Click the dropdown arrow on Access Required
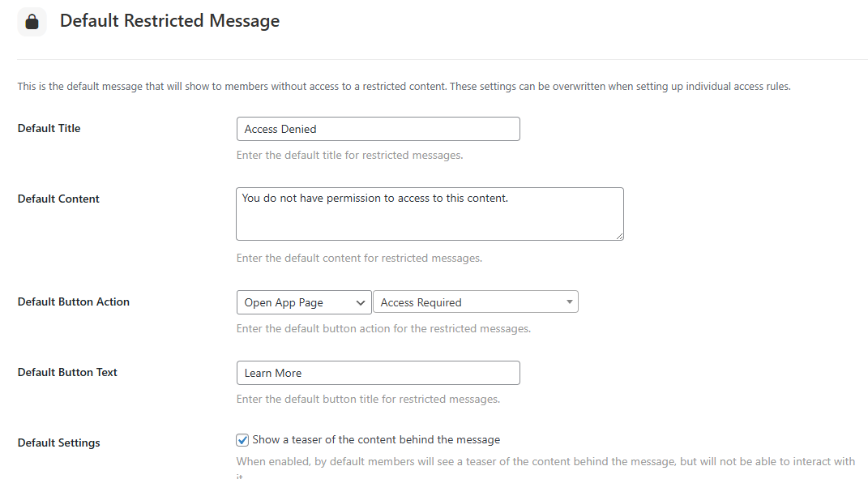This screenshot has height=479, width=868. pos(569,302)
